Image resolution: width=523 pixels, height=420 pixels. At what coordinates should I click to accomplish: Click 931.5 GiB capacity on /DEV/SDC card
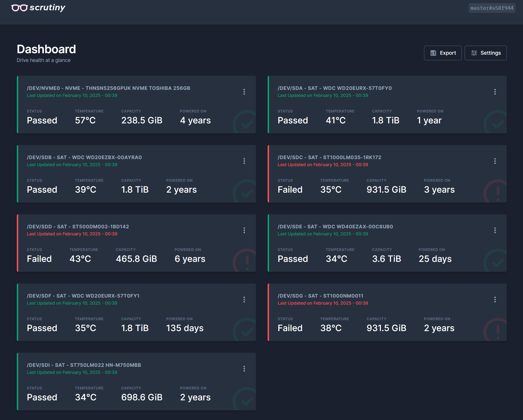click(386, 190)
